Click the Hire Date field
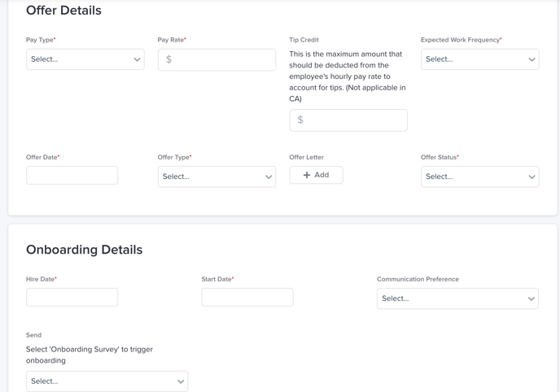This screenshot has height=392, width=560. tap(72, 298)
